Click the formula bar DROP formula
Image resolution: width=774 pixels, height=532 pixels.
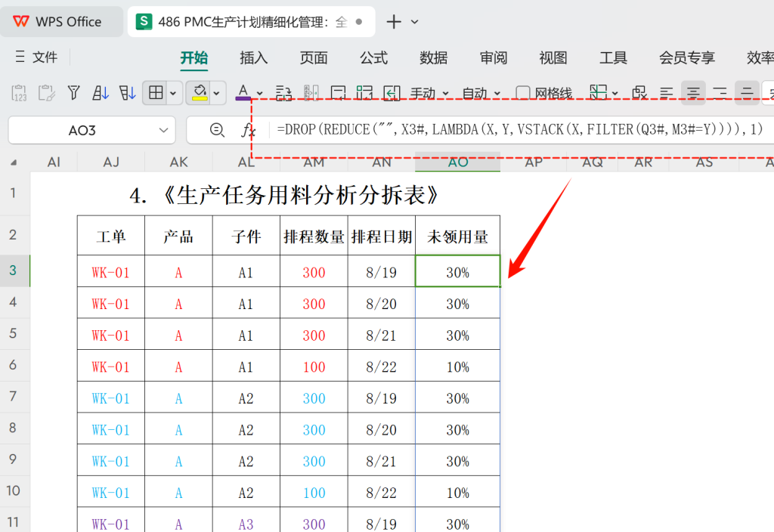click(520, 129)
